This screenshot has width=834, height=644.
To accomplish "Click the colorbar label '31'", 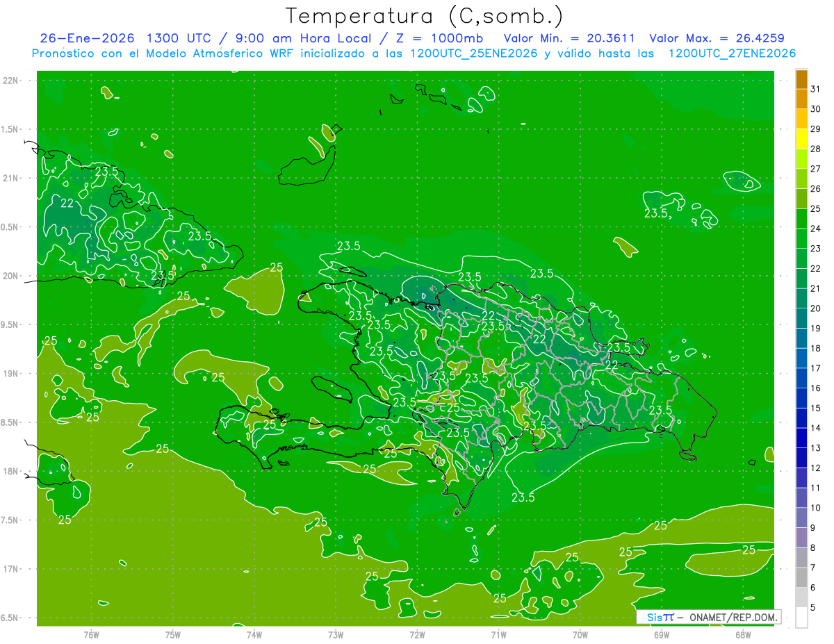I will point(816,89).
